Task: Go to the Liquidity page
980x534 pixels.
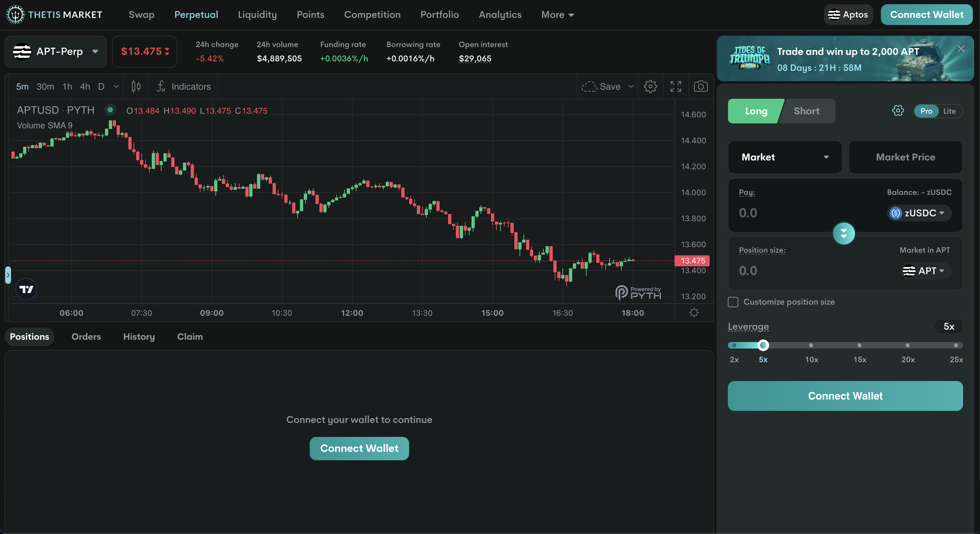Action: tap(257, 14)
